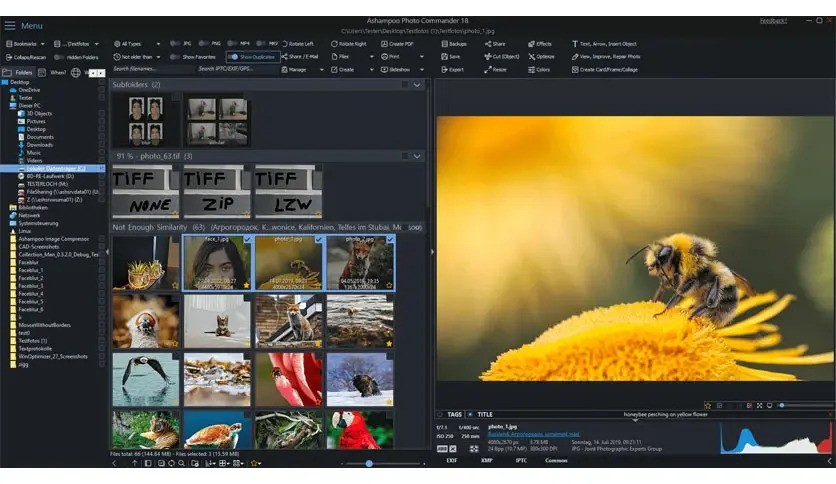836x484 pixels.
Task: Collapse the photo_63.tif group chevron
Action: [417, 156]
